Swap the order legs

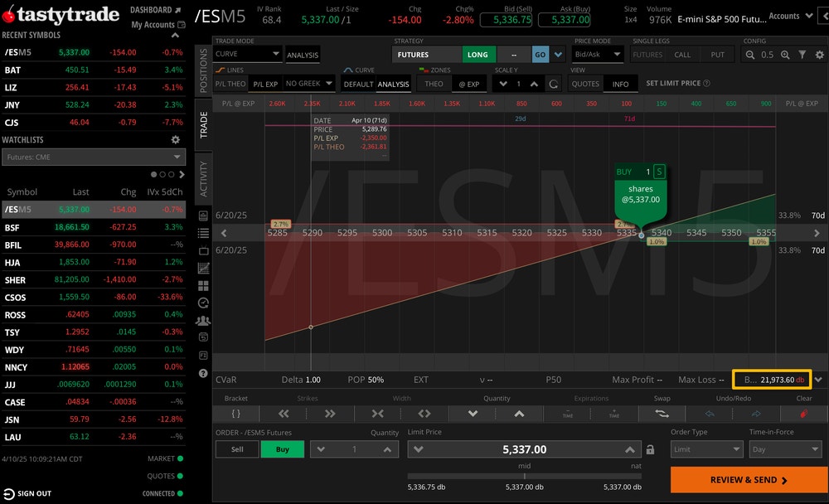(662, 414)
